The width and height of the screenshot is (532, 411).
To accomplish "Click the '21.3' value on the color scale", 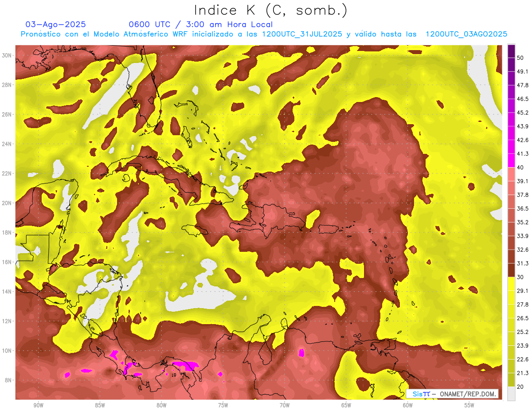I will [x=522, y=373].
